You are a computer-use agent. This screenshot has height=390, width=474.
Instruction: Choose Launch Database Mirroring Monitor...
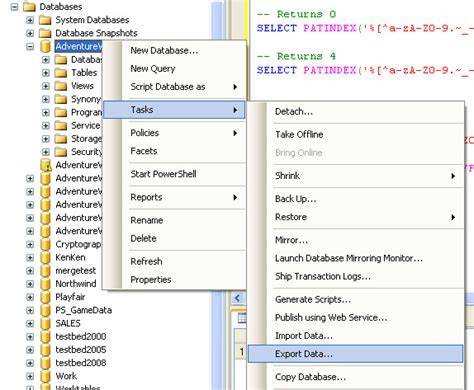pos(356,258)
